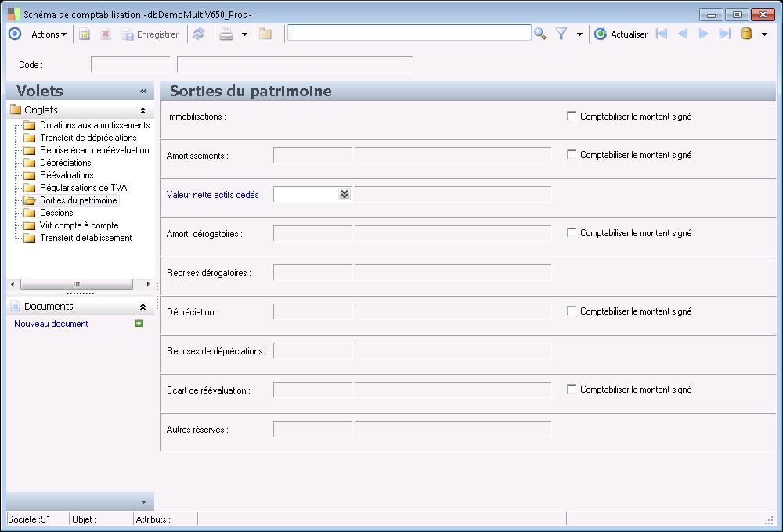The height and width of the screenshot is (532, 783).
Task: Open the Valeur nette actifs cédés dropdown
Action: pyautogui.click(x=345, y=194)
